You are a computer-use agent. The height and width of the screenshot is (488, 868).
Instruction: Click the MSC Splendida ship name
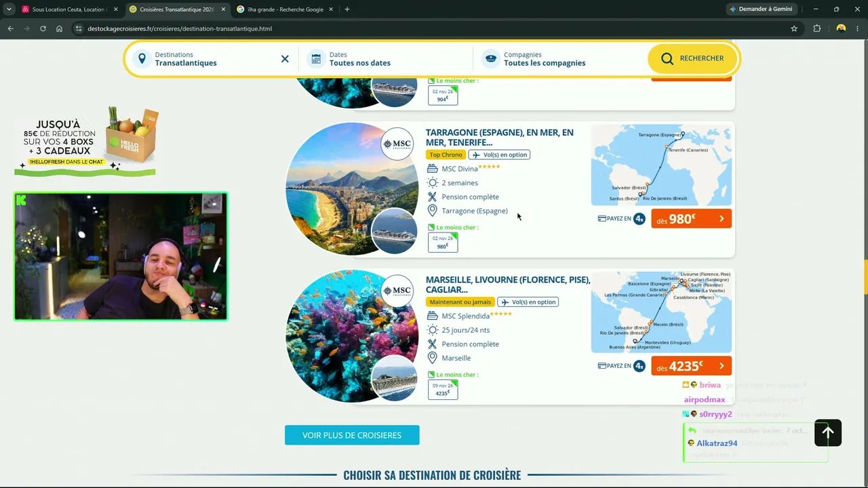coord(466,317)
